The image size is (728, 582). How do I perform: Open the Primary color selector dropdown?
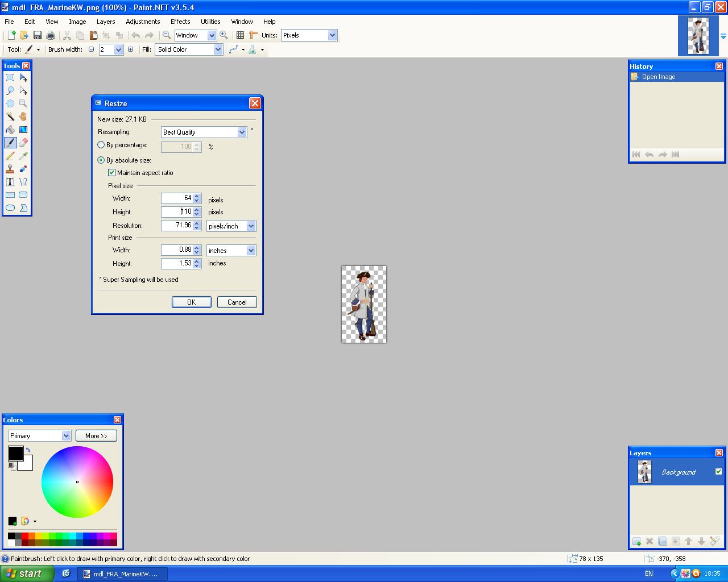pos(66,436)
